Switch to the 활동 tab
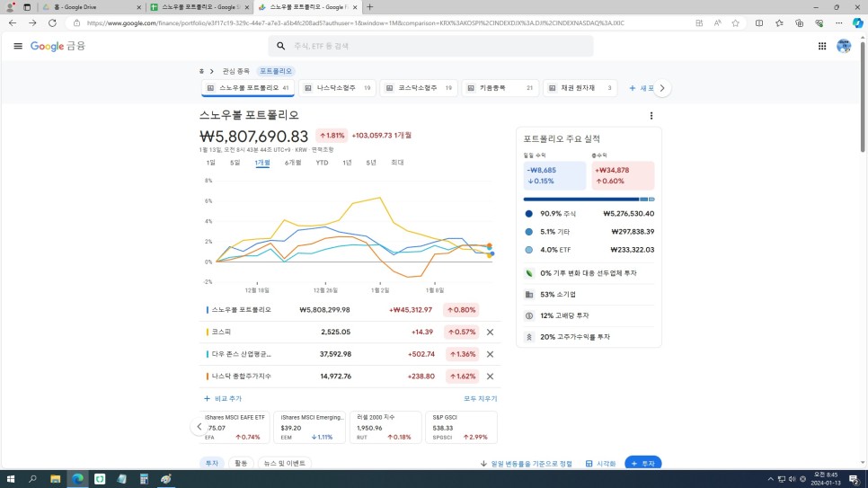This screenshot has width=868, height=488. tap(241, 464)
